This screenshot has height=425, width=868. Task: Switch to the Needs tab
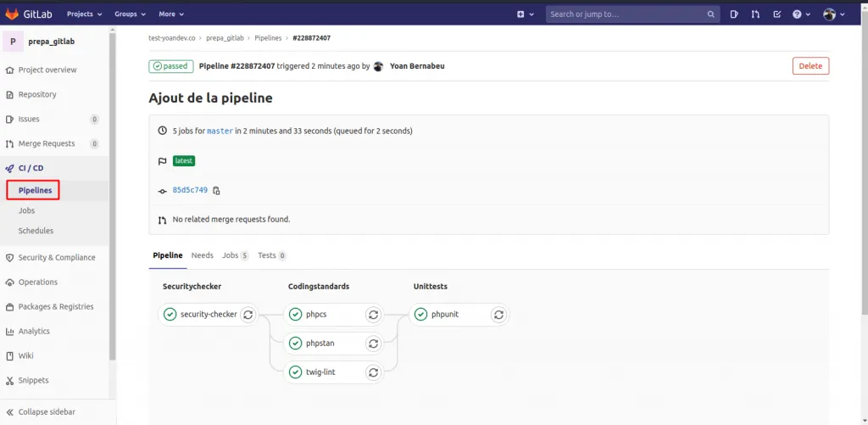pos(202,255)
